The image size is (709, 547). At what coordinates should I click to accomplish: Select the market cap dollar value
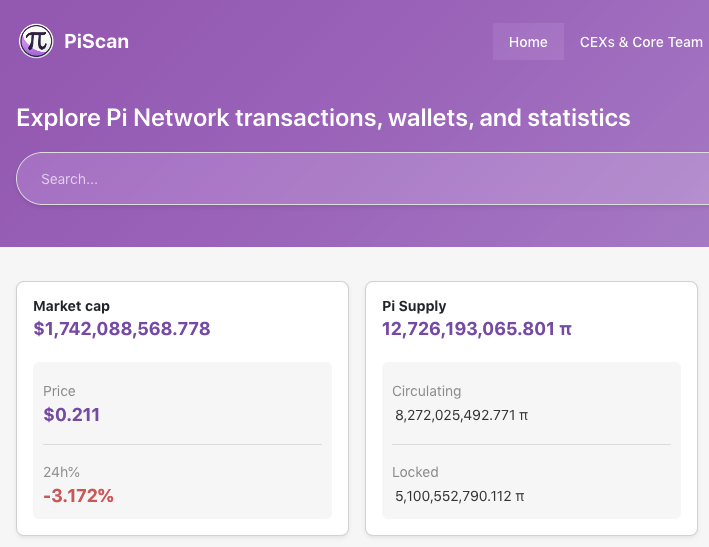tap(122, 329)
